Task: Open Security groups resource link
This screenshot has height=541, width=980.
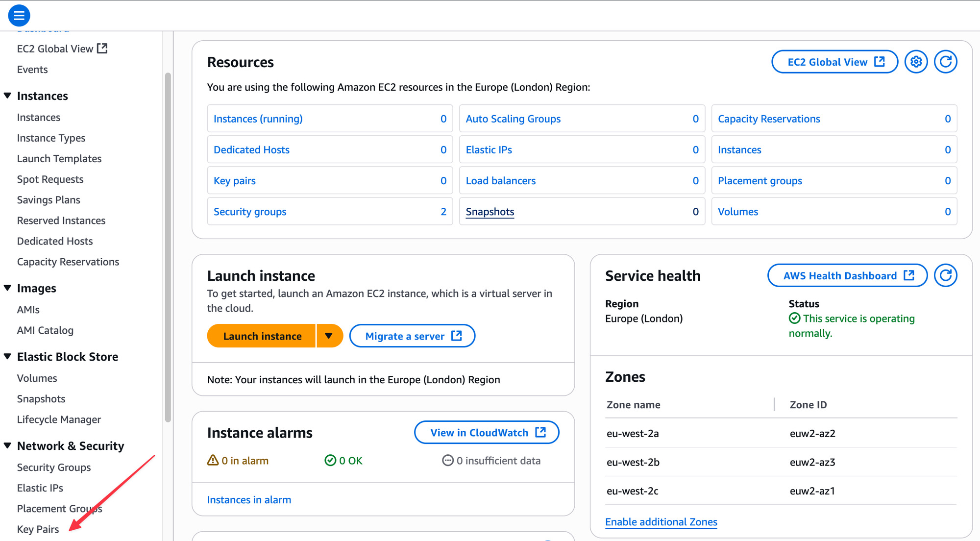Action: click(x=250, y=212)
